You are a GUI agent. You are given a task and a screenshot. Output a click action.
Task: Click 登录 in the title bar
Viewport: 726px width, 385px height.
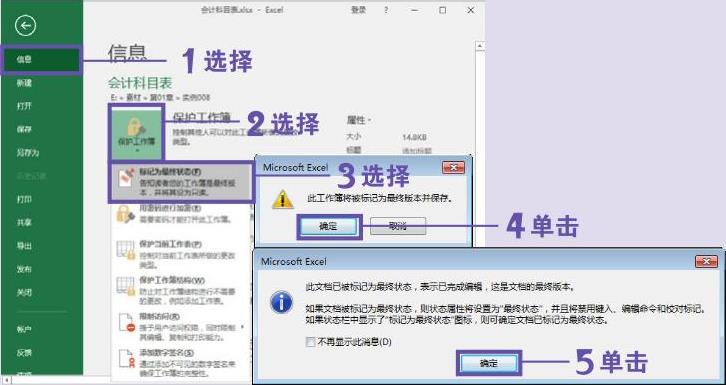point(358,10)
